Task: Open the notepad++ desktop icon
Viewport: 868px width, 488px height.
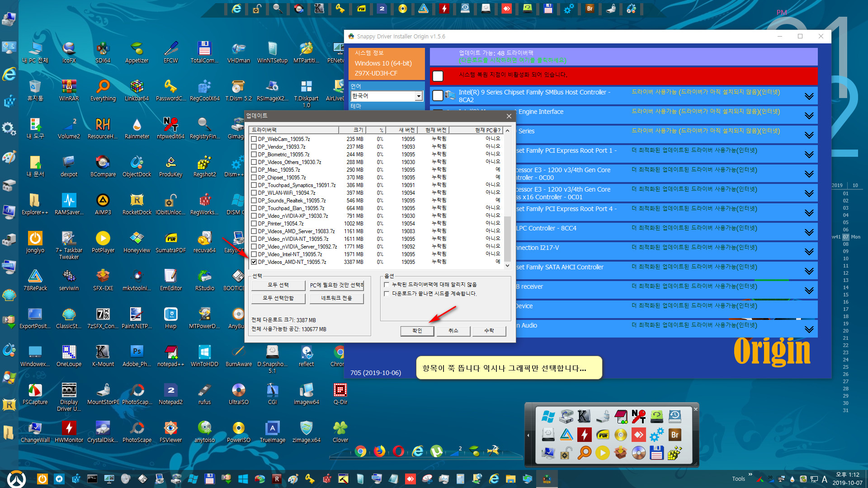Action: pos(170,356)
